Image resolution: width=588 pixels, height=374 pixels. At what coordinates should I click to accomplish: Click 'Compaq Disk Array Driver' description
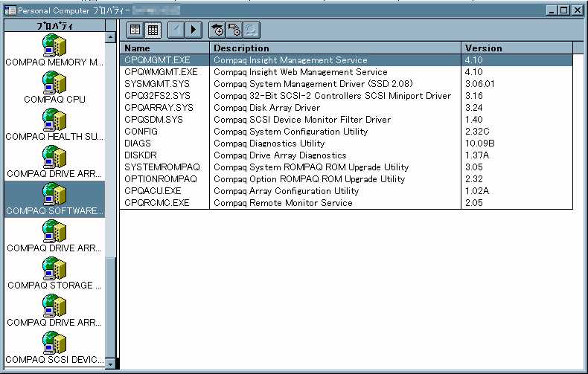point(266,108)
